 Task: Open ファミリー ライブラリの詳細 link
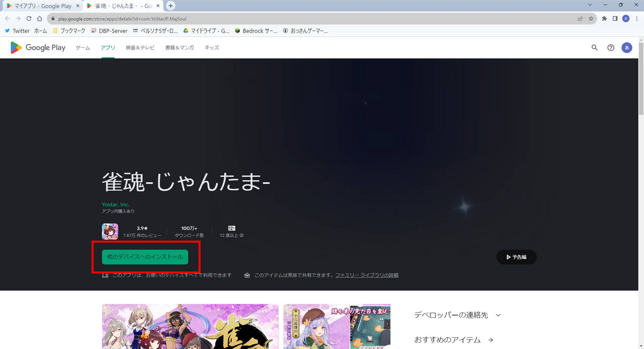(x=367, y=275)
